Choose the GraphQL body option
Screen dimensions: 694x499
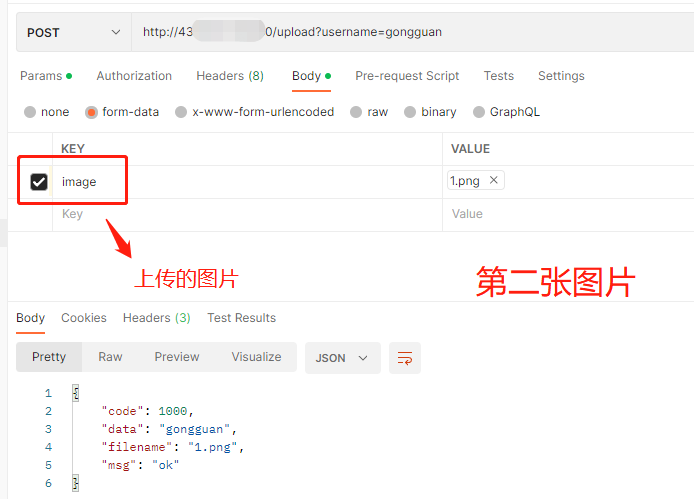tap(480, 112)
